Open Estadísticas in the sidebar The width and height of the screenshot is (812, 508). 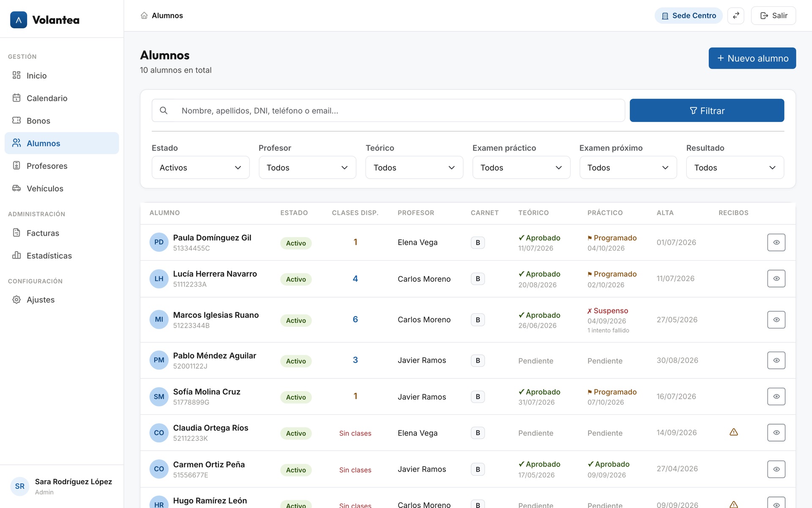[62, 256]
